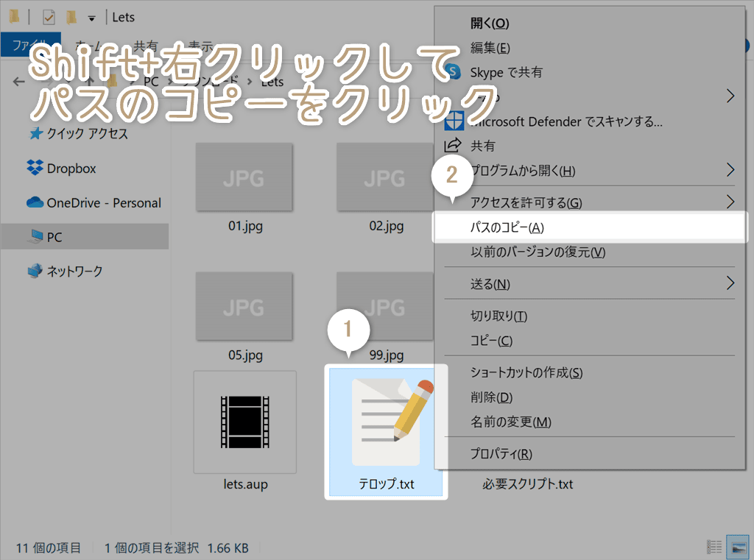Click Lets in the breadcrumb address bar

[270, 82]
